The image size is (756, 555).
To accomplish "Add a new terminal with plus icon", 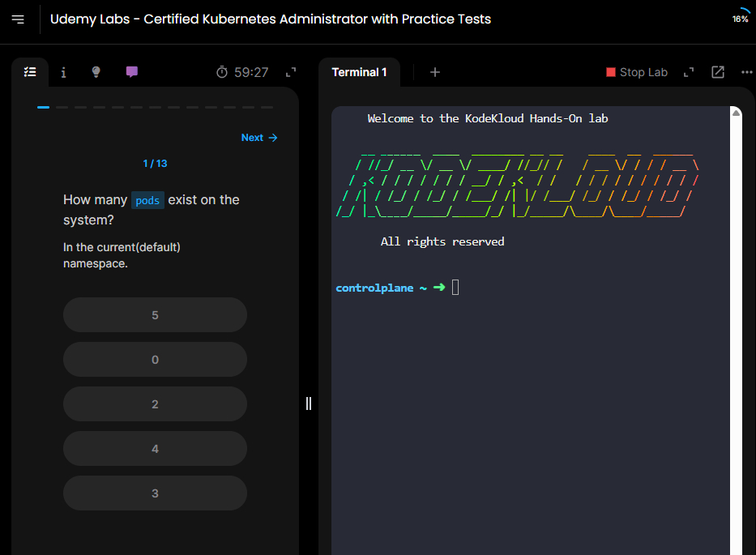I will pos(435,72).
